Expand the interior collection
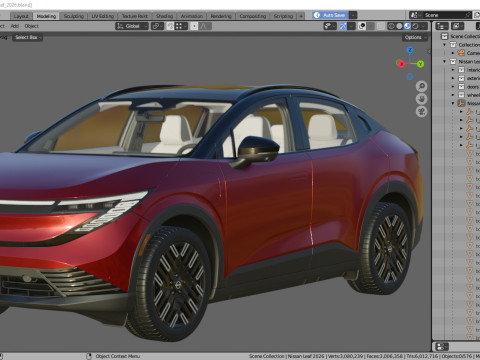The height and width of the screenshot is (360, 480). 453,70
